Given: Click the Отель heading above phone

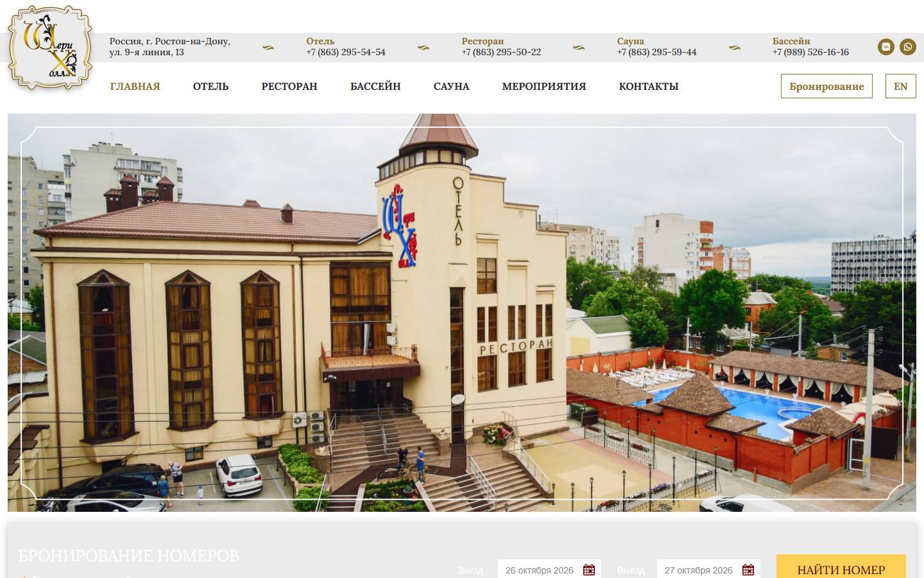Looking at the screenshot, I should pos(320,41).
